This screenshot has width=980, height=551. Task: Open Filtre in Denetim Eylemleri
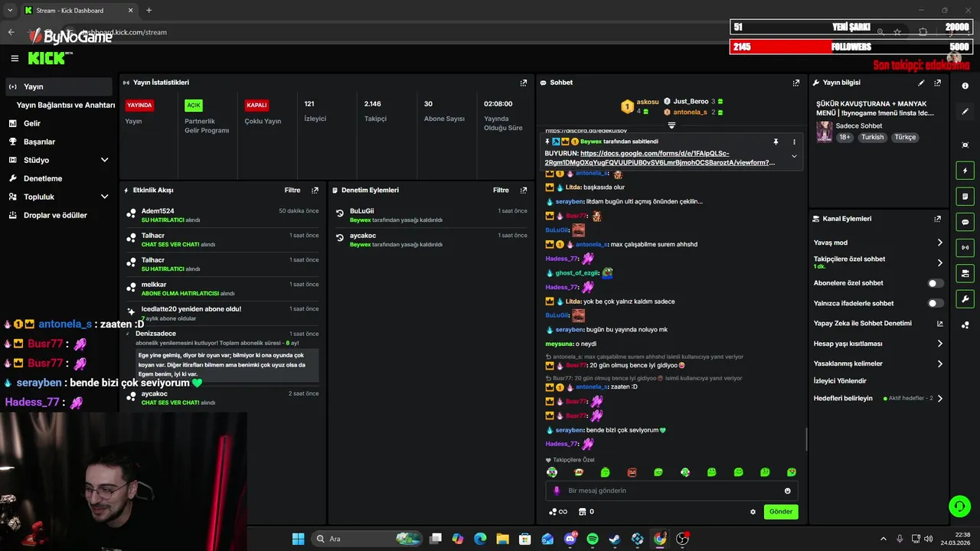[501, 190]
